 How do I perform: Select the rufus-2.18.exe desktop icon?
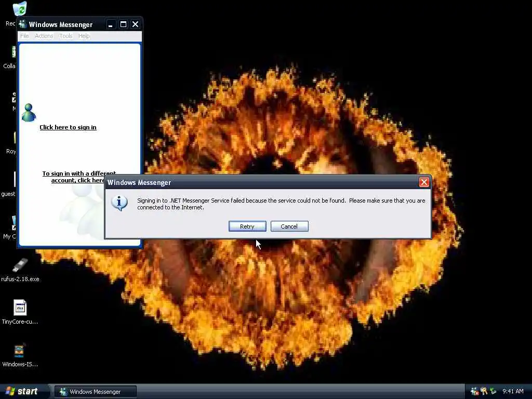20,265
